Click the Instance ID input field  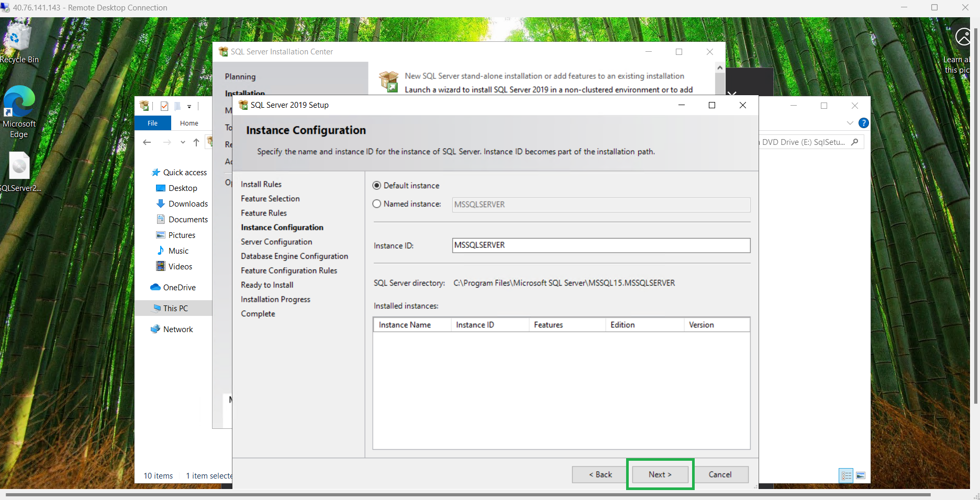(601, 245)
